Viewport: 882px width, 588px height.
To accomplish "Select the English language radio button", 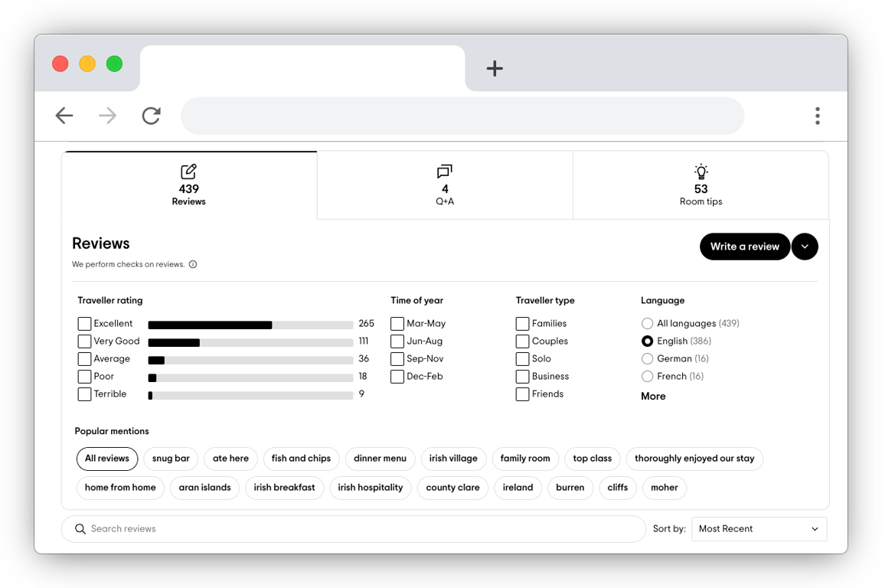I will pos(648,341).
